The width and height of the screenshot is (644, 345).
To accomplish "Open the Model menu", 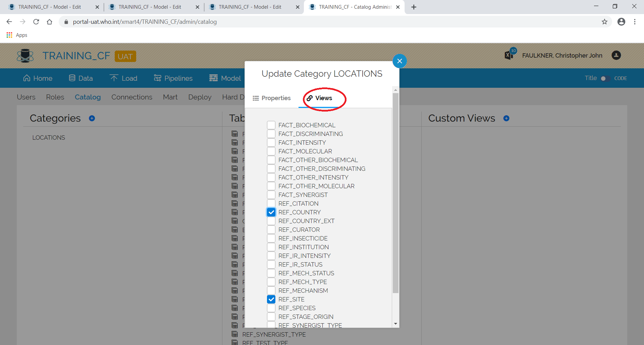I will pyautogui.click(x=225, y=78).
